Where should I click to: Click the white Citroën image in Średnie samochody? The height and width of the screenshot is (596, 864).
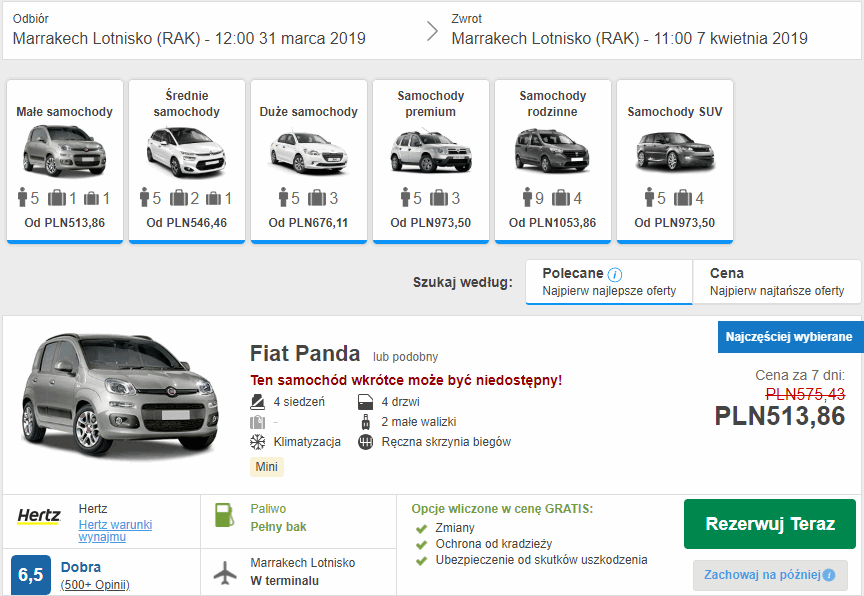187,151
